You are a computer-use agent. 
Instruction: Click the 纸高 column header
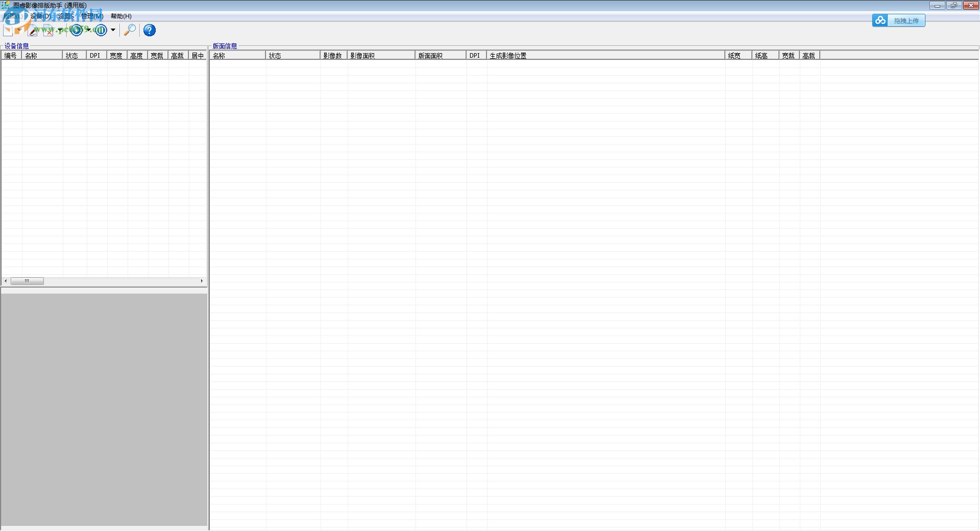766,56
